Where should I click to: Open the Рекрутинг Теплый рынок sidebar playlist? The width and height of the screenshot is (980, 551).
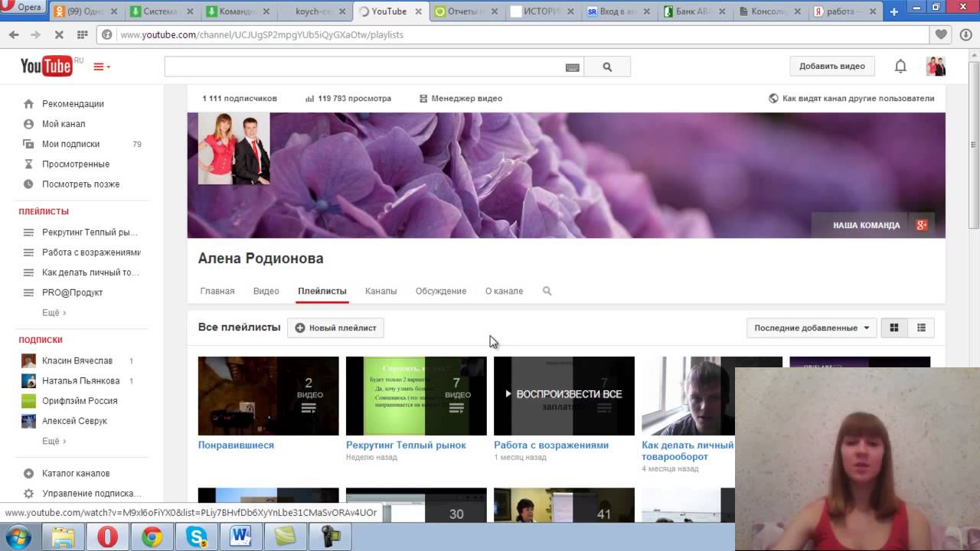coord(90,232)
